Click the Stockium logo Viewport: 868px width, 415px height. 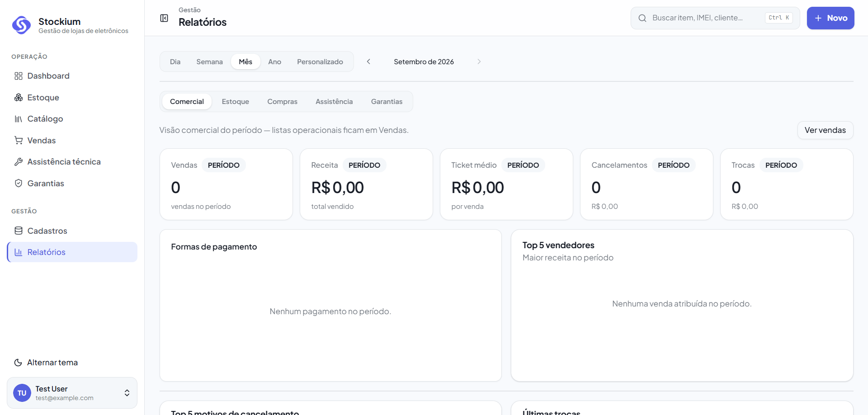click(x=21, y=25)
